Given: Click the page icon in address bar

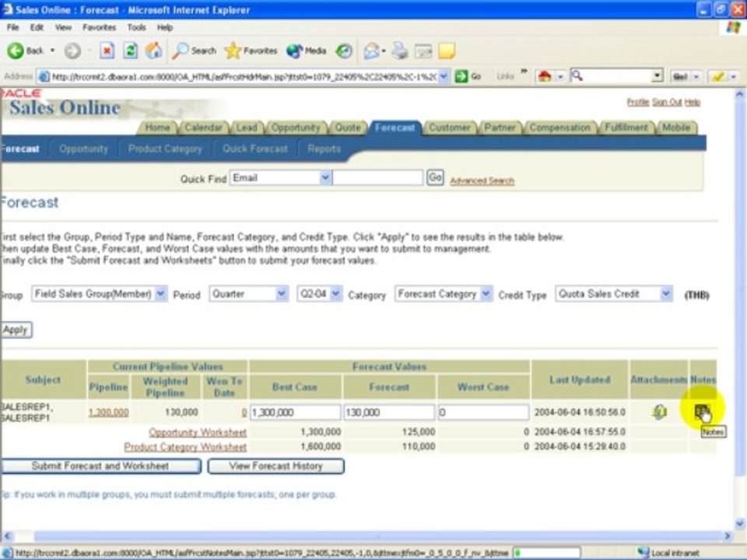Looking at the screenshot, I should [44, 77].
